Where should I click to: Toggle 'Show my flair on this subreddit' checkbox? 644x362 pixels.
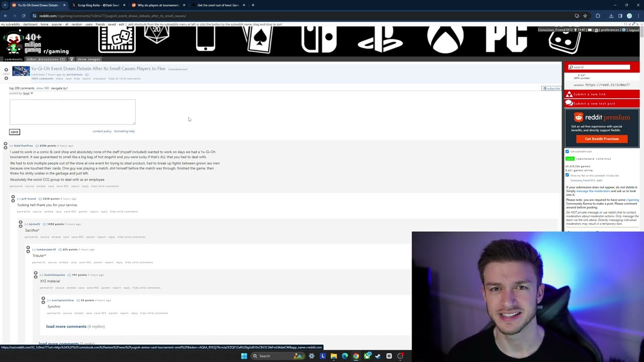[567, 175]
